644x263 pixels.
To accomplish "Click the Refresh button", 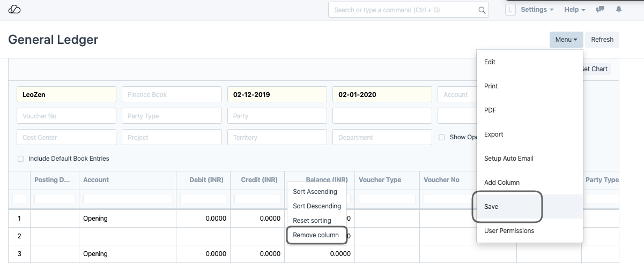I will (602, 40).
